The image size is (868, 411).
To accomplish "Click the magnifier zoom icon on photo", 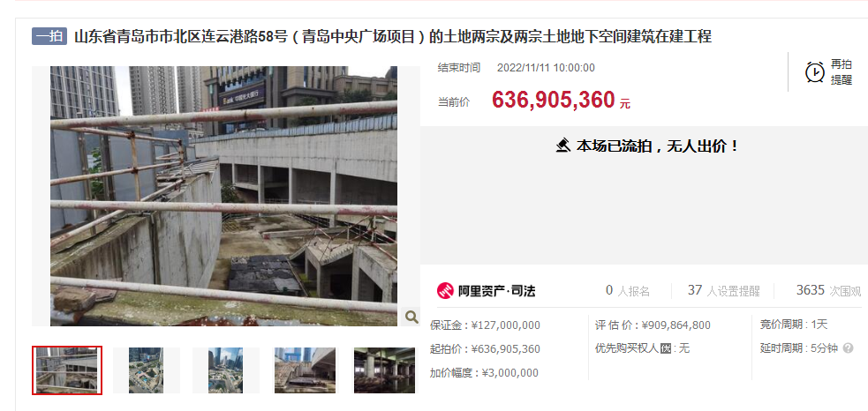I will [411, 317].
